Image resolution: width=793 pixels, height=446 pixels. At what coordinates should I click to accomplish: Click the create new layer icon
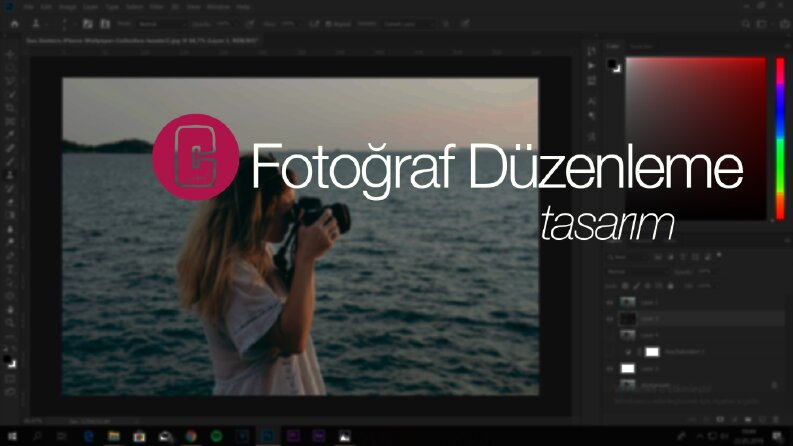[762, 420]
